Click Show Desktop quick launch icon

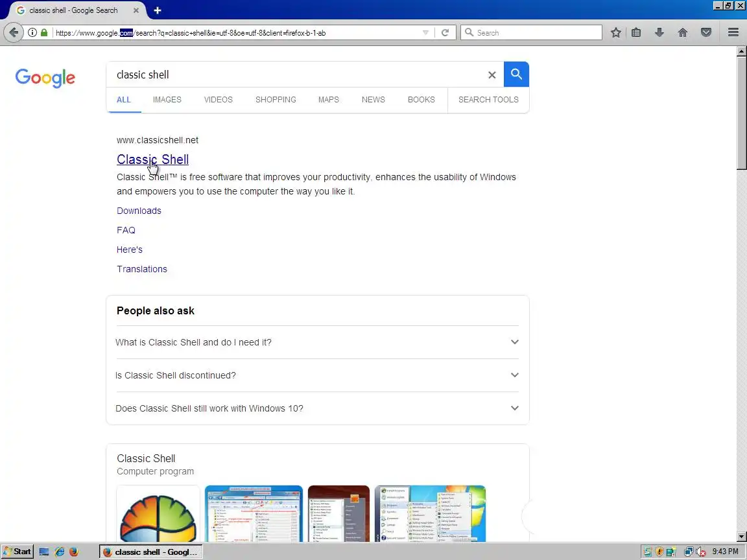point(44,552)
